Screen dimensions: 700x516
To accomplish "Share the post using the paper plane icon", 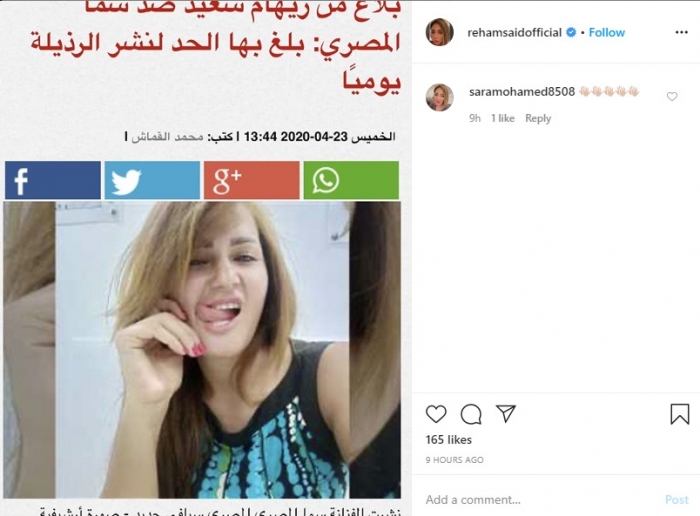I will click(506, 414).
